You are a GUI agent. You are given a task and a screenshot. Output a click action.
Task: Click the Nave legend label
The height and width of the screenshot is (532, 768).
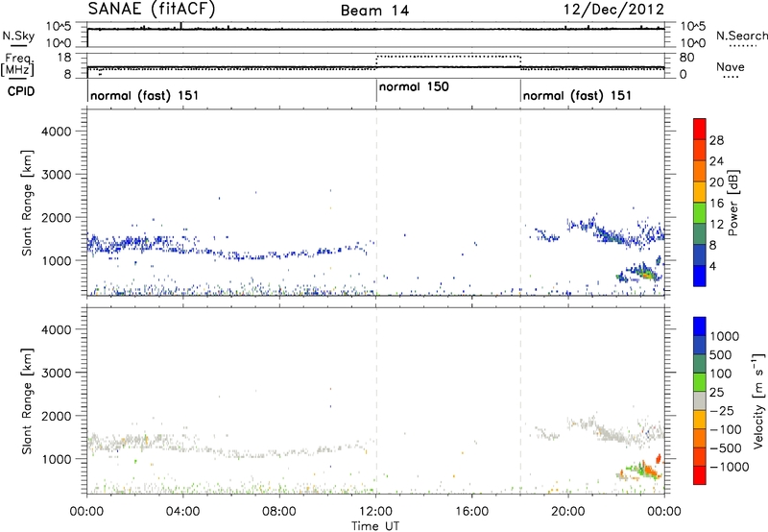pyautogui.click(x=731, y=66)
